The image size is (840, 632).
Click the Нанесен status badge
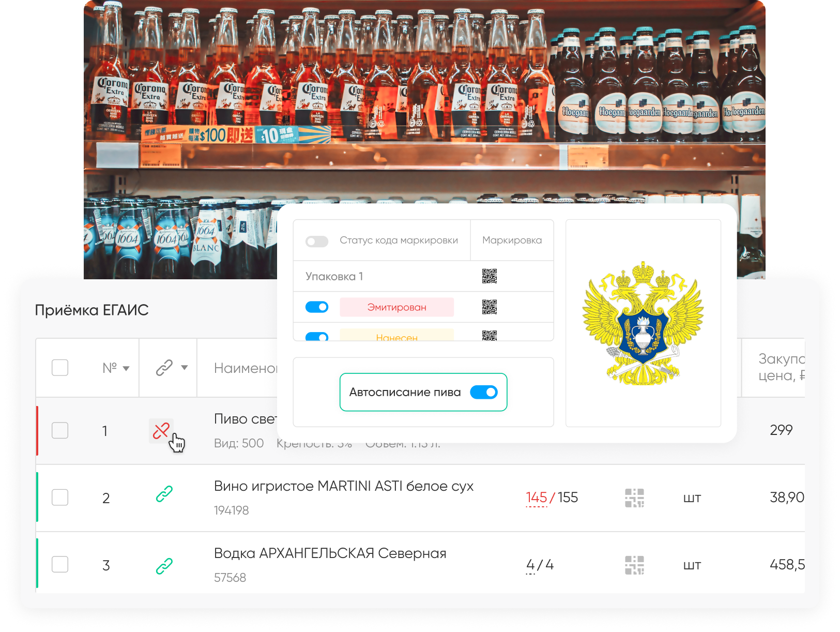coord(396,335)
